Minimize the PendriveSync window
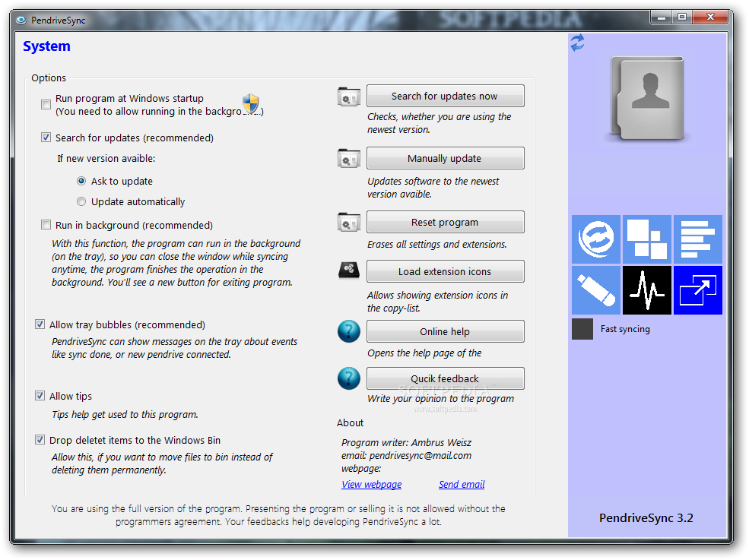Image resolution: width=749 pixels, height=560 pixels. click(661, 17)
